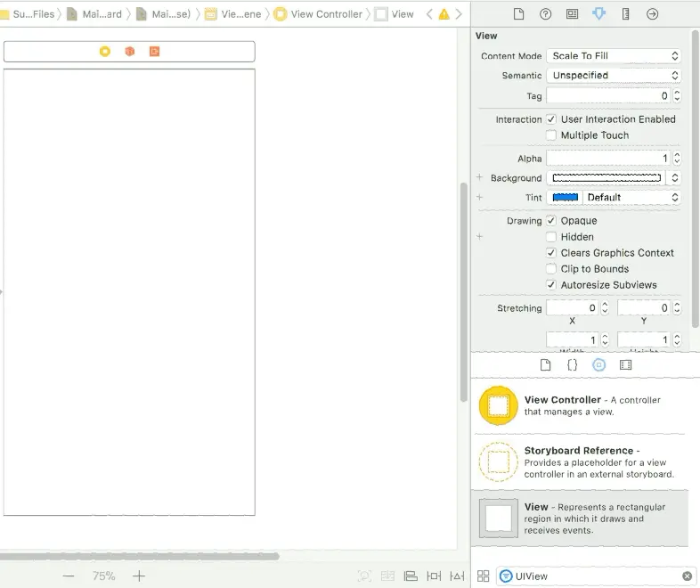Enable Clip to Bounds checkbox
The width and height of the screenshot is (700, 588).
[551, 269]
